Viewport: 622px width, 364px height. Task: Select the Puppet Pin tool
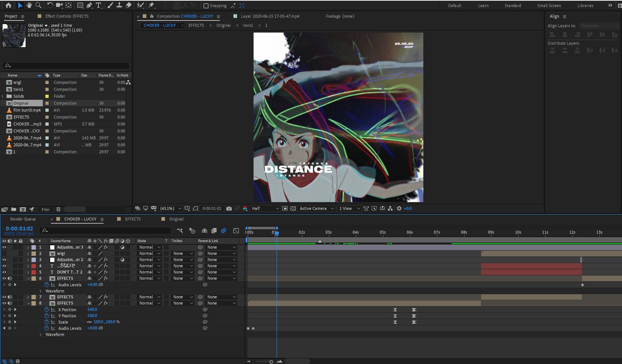coord(151,5)
